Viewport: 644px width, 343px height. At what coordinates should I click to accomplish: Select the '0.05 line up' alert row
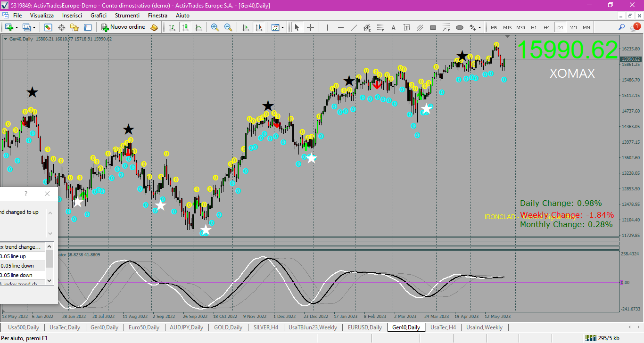(23, 256)
